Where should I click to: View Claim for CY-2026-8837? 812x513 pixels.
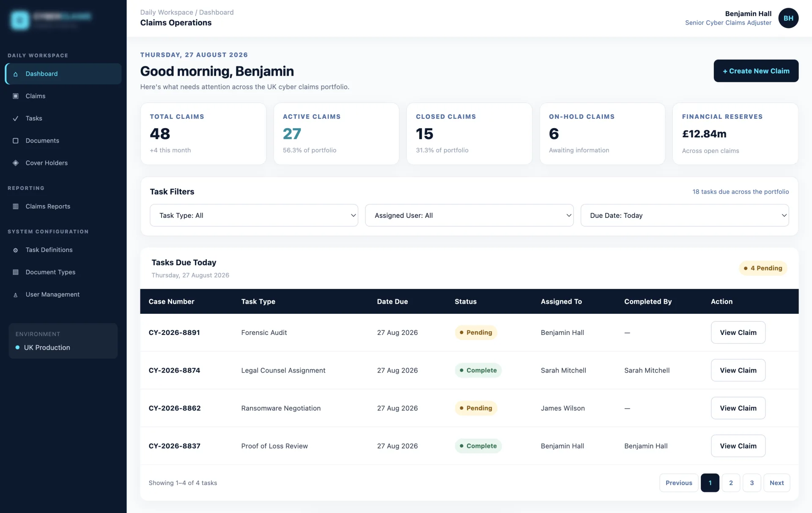coord(738,446)
